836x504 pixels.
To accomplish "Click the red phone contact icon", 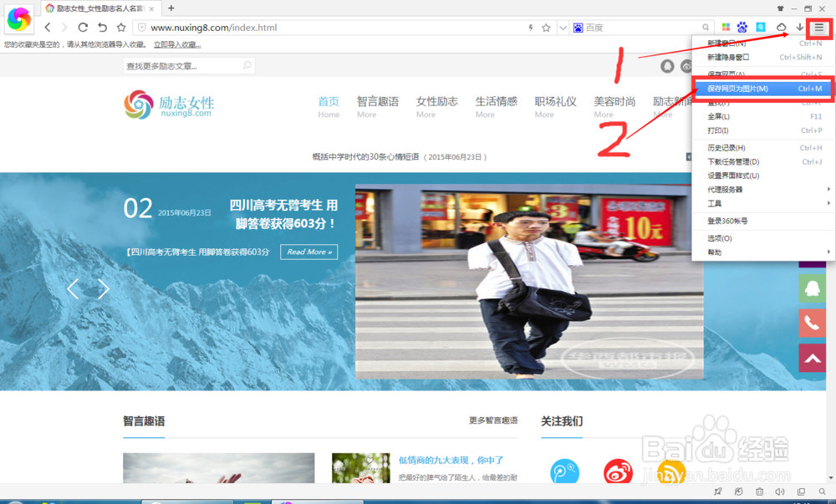I will pos(812,323).
